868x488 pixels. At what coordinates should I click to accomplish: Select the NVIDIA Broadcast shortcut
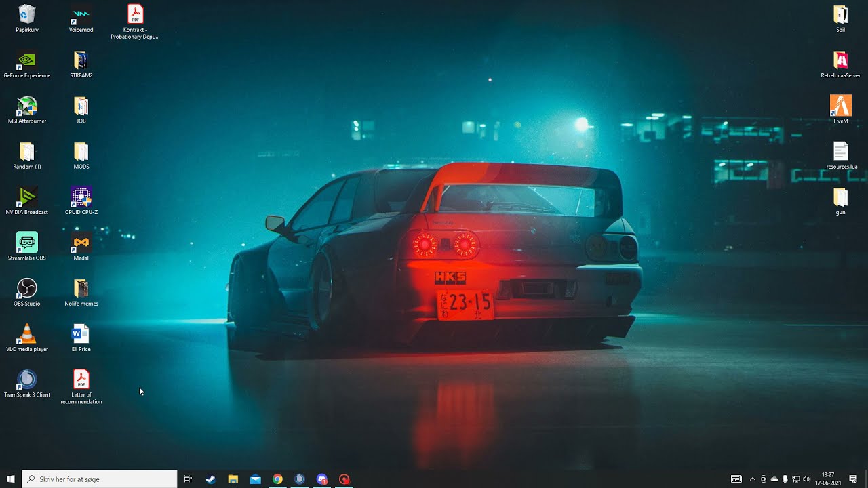pyautogui.click(x=27, y=201)
